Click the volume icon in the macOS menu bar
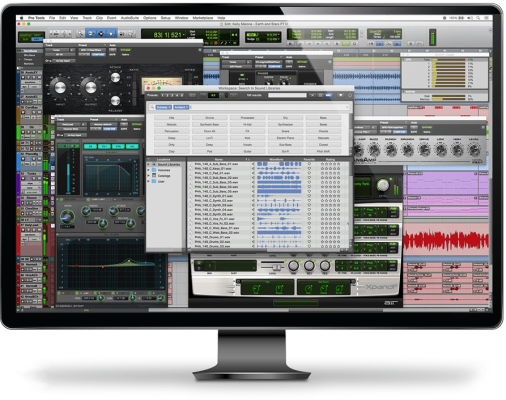 [470, 18]
